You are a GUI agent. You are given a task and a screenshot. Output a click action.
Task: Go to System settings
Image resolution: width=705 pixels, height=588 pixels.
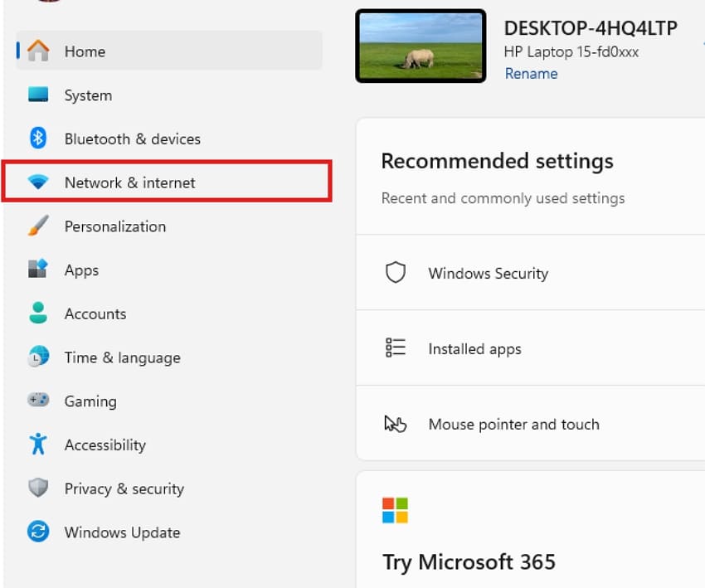pyautogui.click(x=169, y=95)
